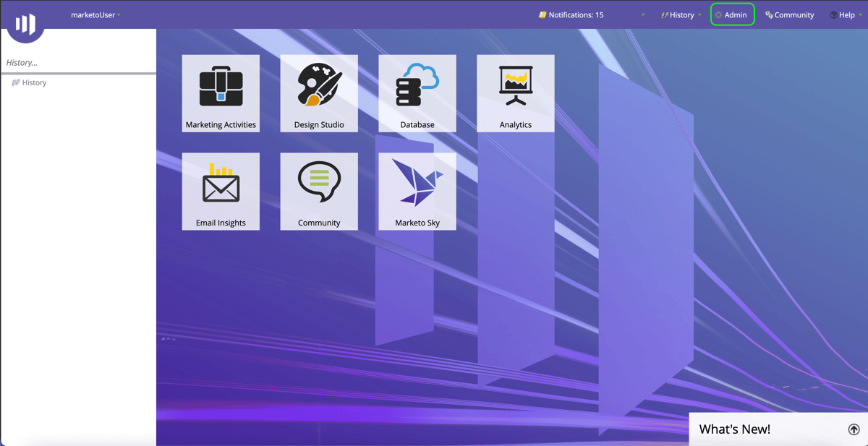Click the Marketo logo
This screenshot has width=868, height=446.
click(x=25, y=24)
